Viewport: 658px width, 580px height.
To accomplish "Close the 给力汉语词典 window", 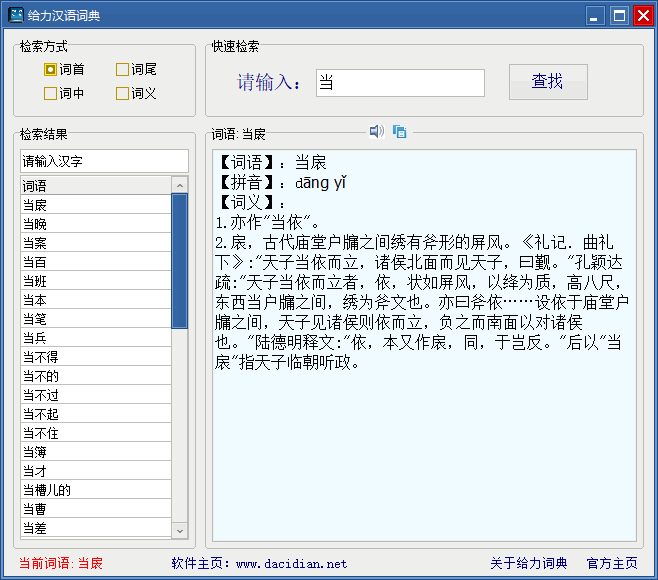I will click(643, 16).
